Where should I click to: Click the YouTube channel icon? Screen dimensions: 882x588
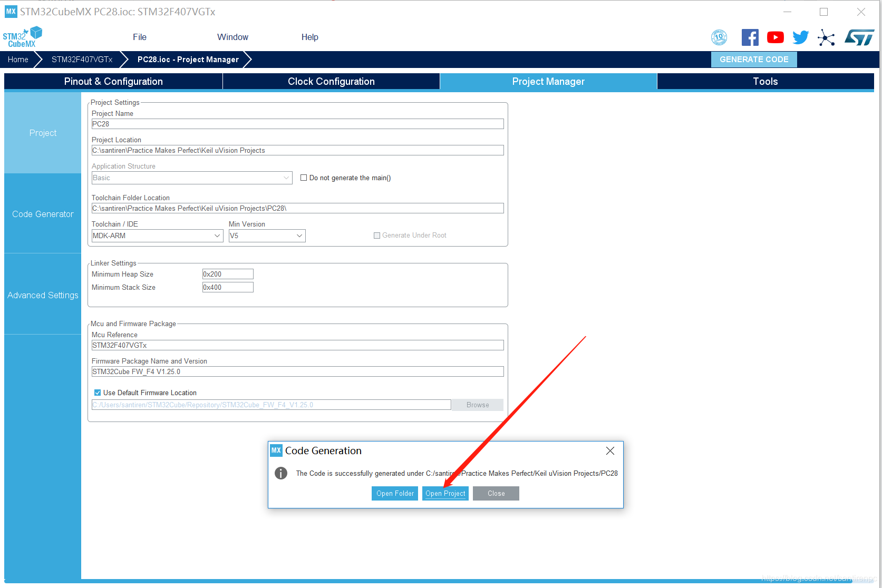pos(775,37)
